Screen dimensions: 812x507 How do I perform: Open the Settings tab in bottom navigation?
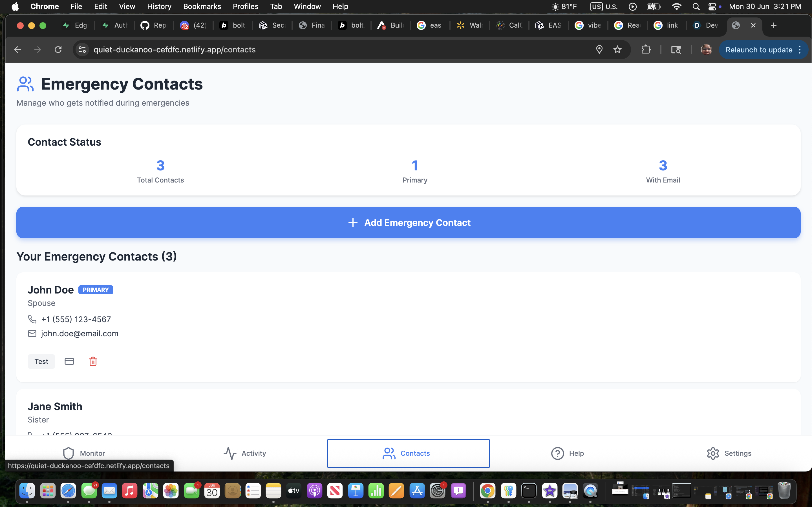click(729, 453)
